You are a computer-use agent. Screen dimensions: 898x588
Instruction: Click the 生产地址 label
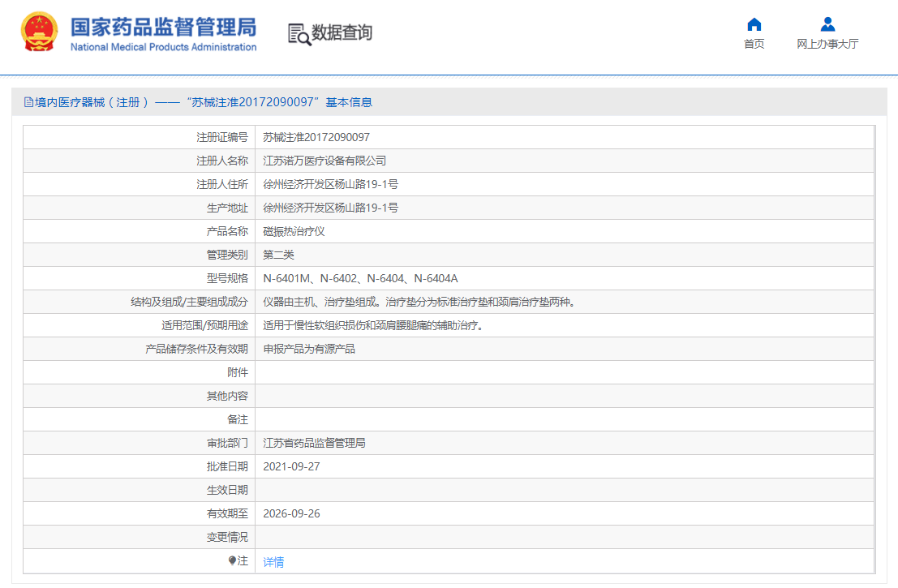227,208
